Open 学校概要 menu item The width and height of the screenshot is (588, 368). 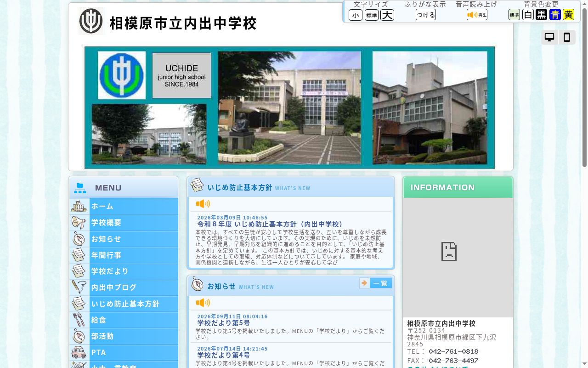(124, 223)
